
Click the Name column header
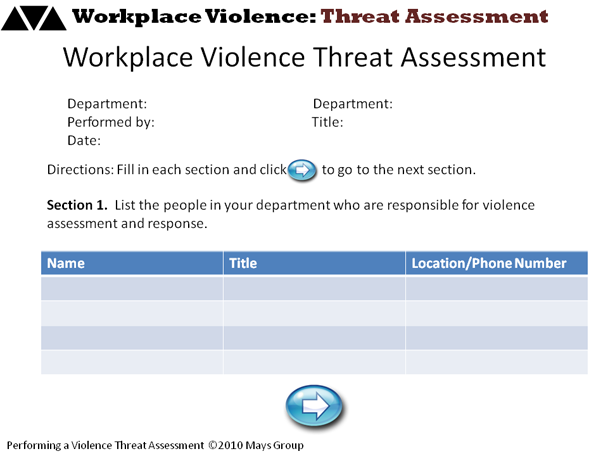point(132,263)
